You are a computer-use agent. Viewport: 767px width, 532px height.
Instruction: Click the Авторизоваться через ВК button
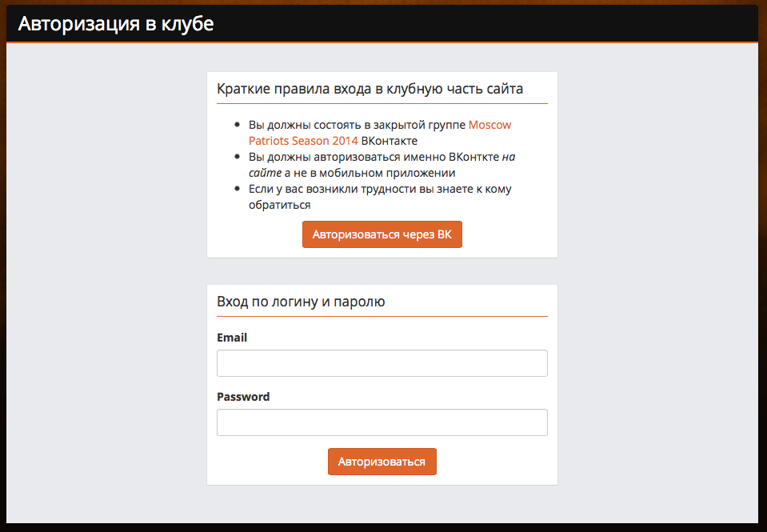tap(382, 234)
